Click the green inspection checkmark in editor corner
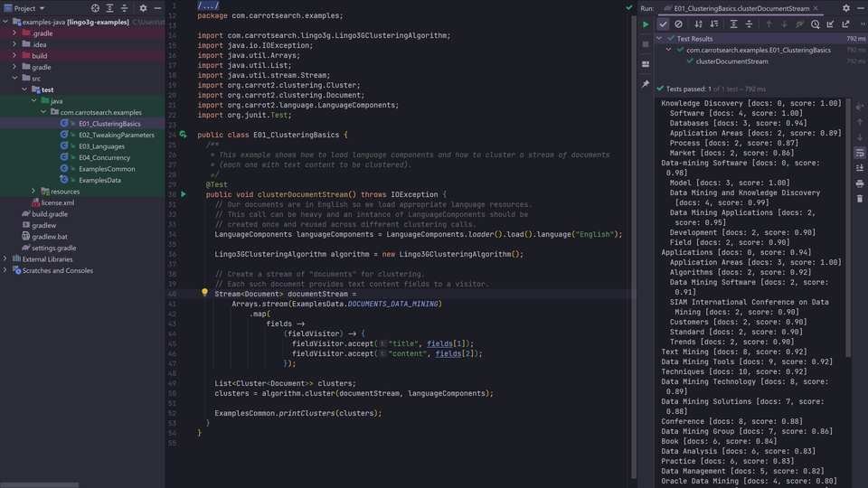The image size is (868, 488). (629, 8)
